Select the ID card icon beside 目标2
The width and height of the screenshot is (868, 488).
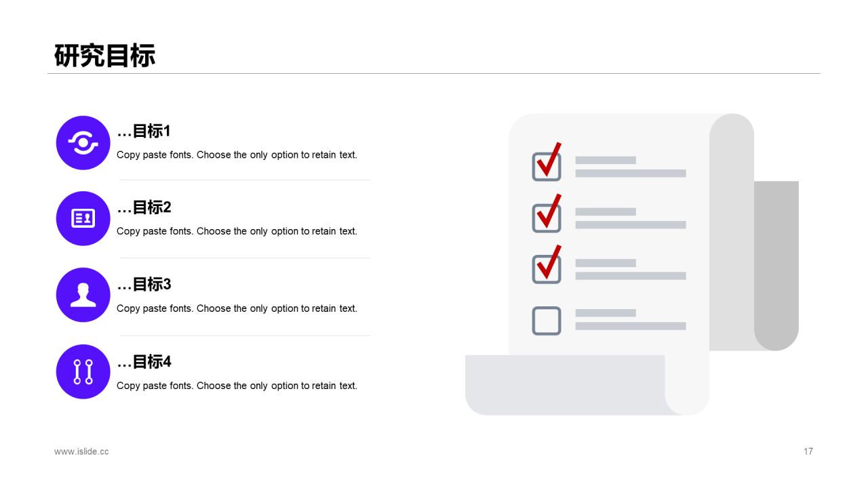pyautogui.click(x=83, y=218)
